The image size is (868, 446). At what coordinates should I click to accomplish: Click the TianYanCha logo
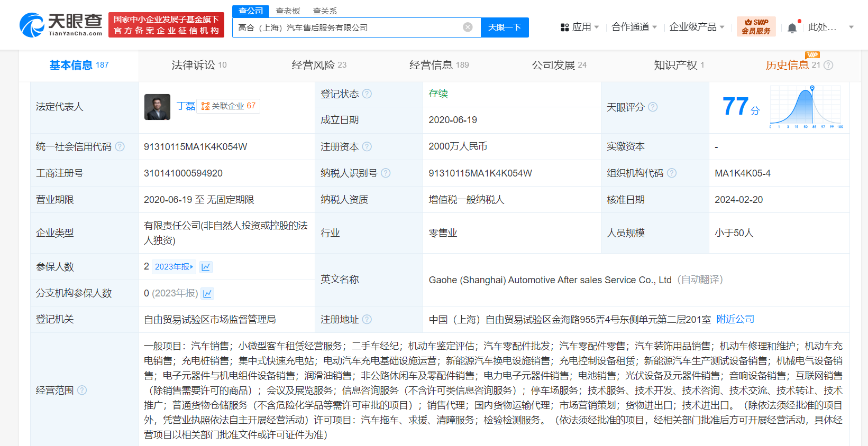(x=61, y=25)
